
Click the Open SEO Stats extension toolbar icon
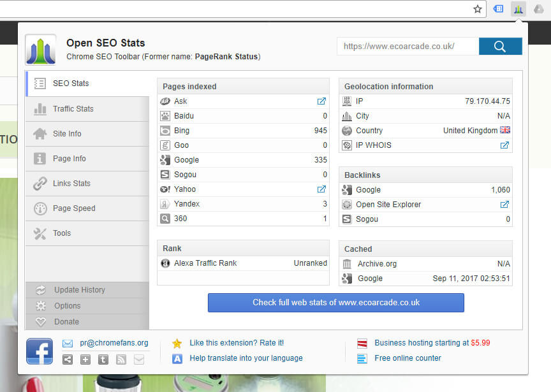(x=518, y=9)
